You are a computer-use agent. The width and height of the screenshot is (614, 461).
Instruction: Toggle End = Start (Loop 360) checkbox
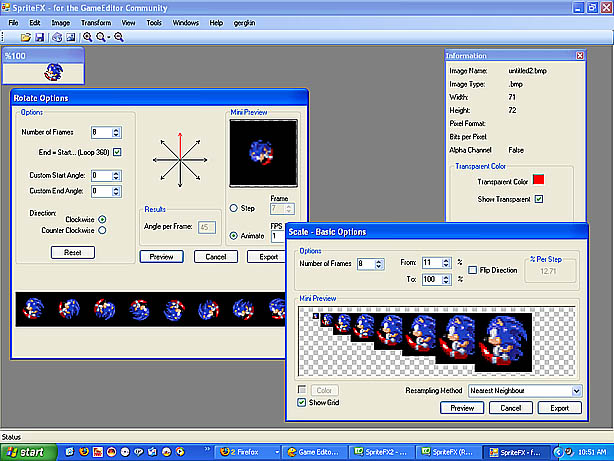coord(117,152)
